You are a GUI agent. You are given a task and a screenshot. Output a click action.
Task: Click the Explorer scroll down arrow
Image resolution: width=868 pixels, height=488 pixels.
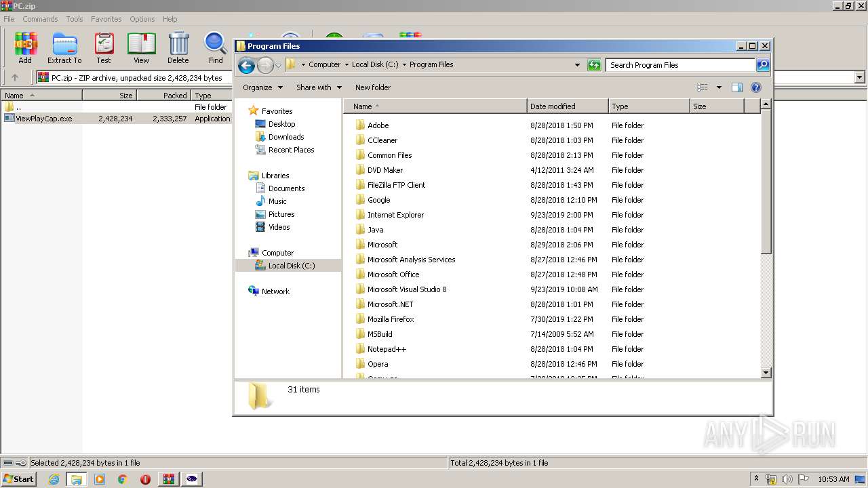click(x=766, y=373)
